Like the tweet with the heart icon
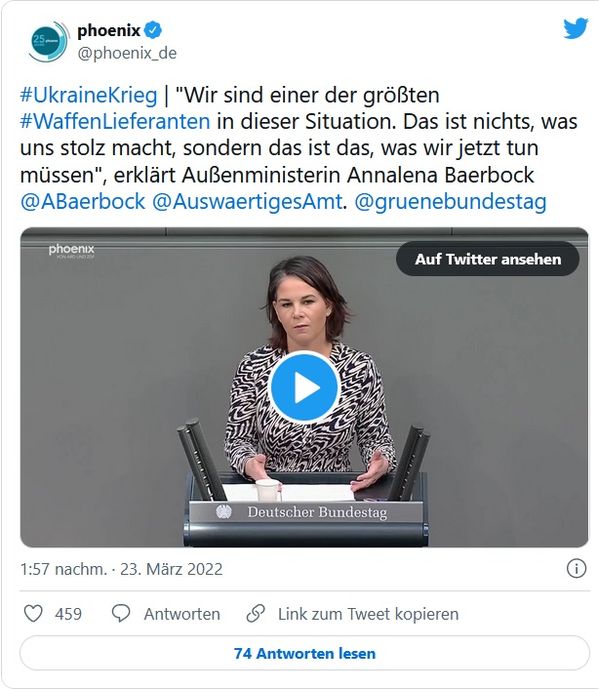 [x=33, y=613]
